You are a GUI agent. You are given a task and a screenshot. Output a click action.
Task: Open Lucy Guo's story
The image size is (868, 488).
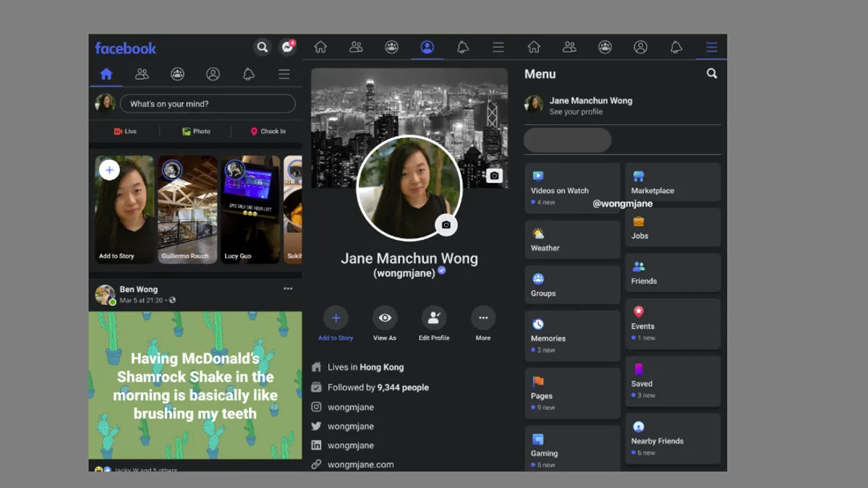click(x=250, y=210)
